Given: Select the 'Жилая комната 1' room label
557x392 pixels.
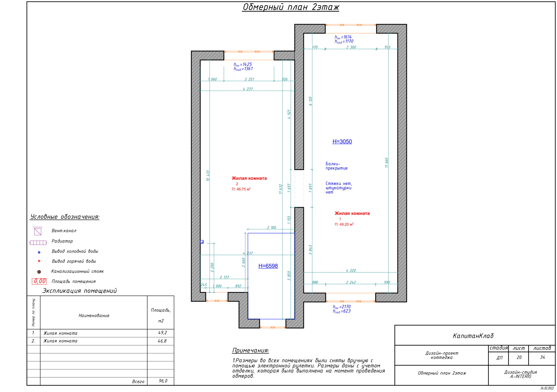Looking at the screenshot, I should 352,213.
